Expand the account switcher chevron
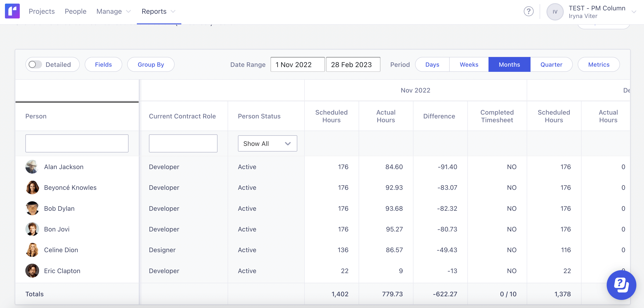This screenshot has width=644, height=308. coord(633,12)
